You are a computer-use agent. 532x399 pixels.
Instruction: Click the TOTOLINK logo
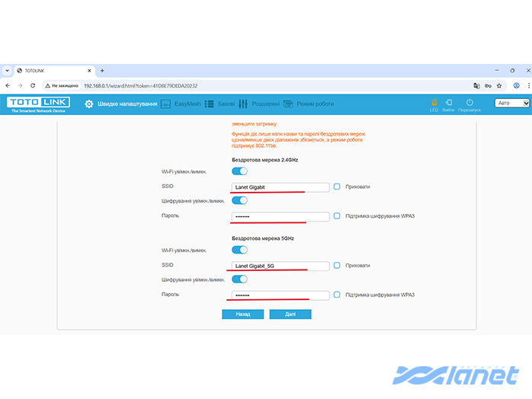(x=39, y=104)
